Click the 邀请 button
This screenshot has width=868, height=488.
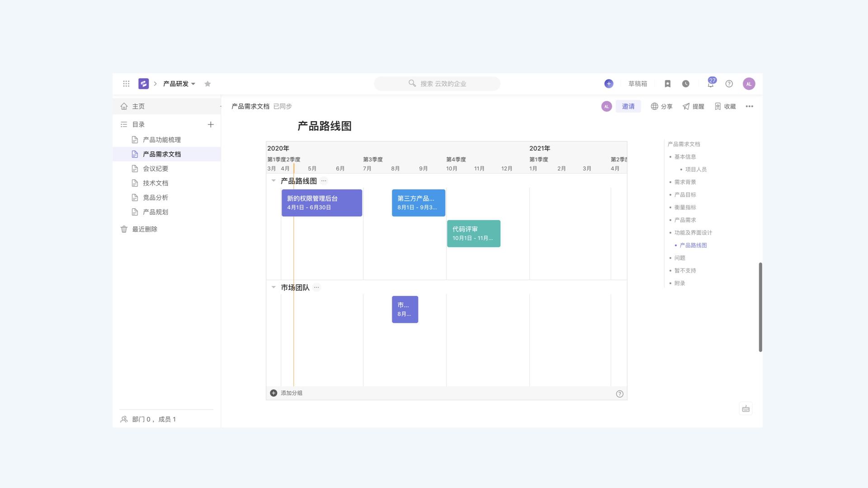click(628, 106)
